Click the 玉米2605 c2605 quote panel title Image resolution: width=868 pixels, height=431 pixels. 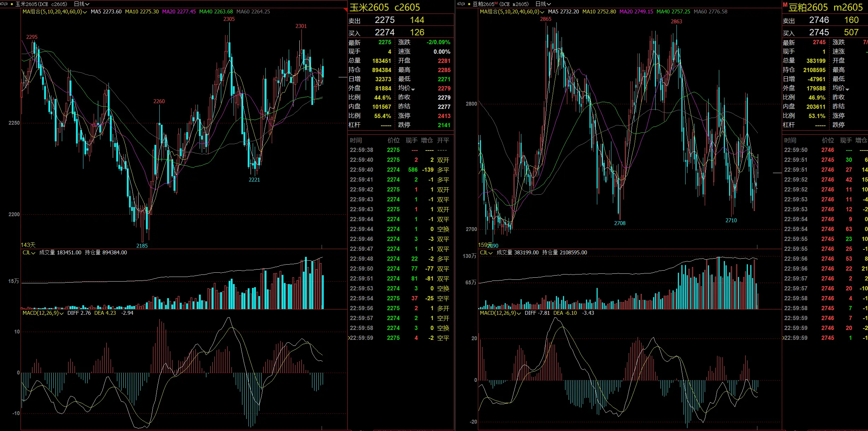point(385,7)
